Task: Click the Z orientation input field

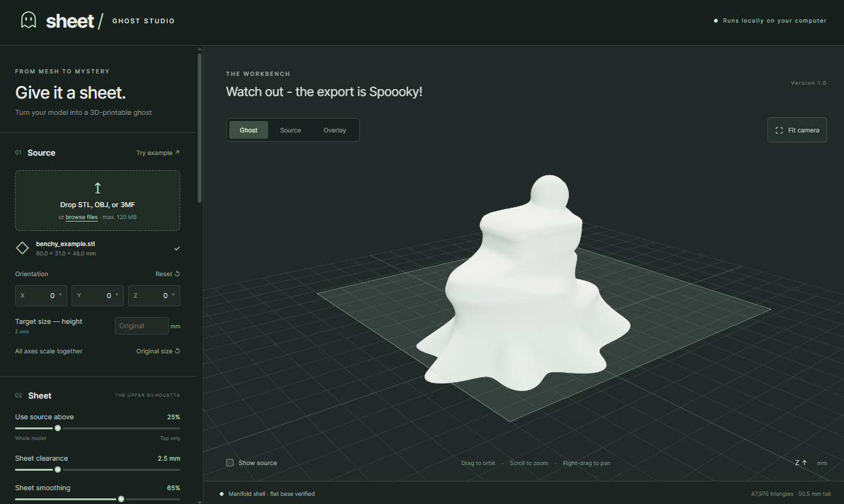Action: 154,296
